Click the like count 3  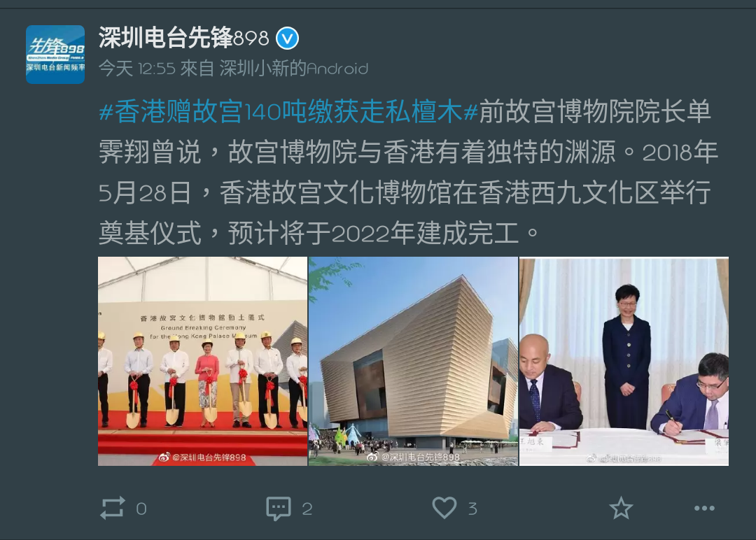pyautogui.click(x=472, y=509)
